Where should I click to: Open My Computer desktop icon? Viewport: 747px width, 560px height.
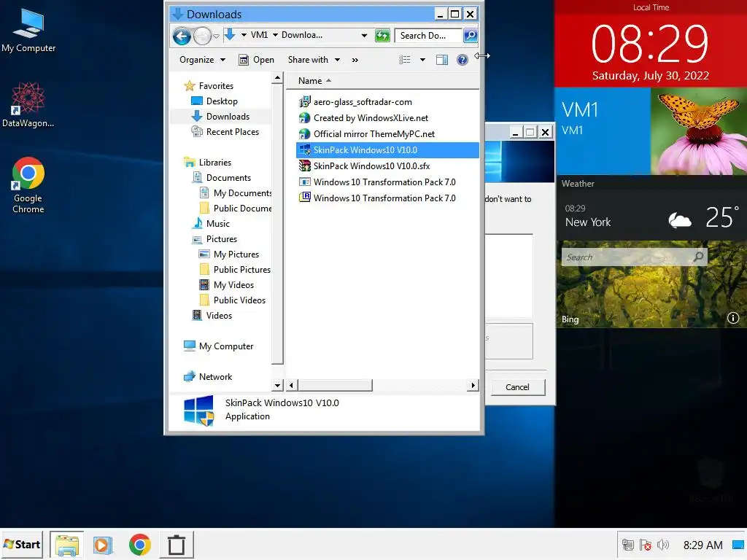click(x=28, y=31)
